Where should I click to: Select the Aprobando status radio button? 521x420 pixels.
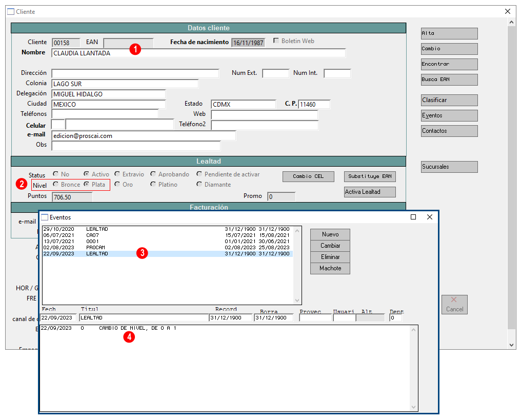(x=153, y=174)
